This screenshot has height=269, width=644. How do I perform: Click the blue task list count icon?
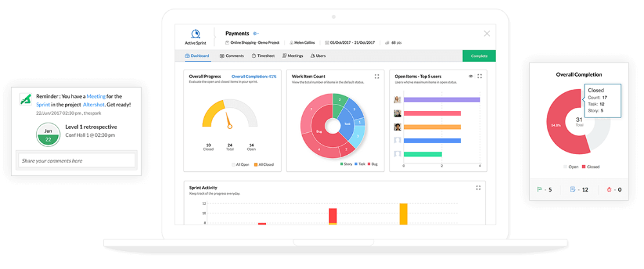pyautogui.click(x=573, y=190)
